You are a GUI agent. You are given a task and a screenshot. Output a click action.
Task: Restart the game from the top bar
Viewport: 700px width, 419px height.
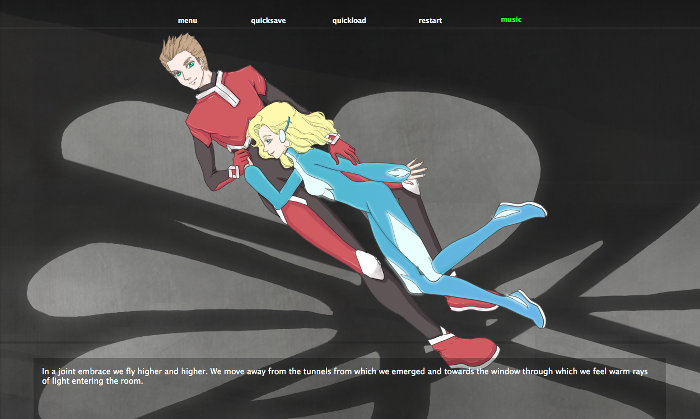pyautogui.click(x=430, y=20)
